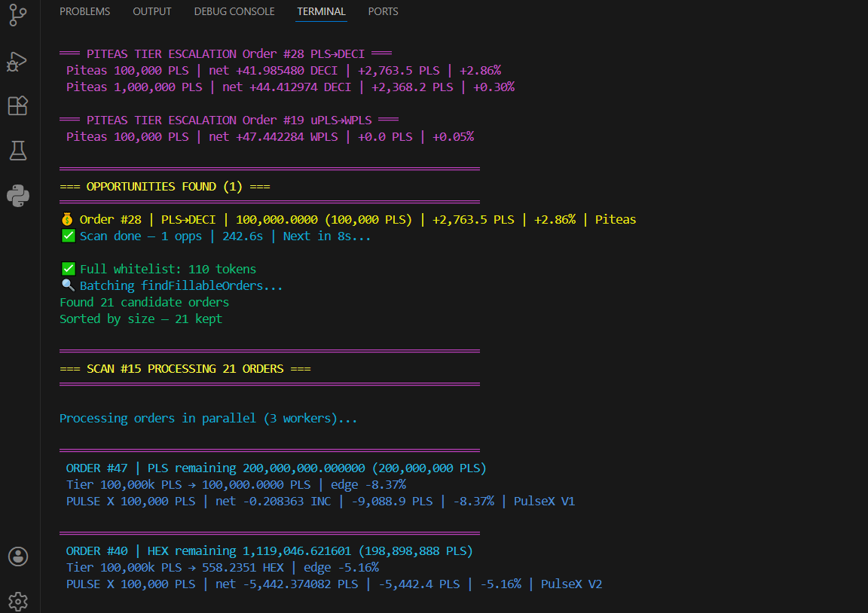The width and height of the screenshot is (868, 613).
Task: Click 'SCAN #15 PROCESSING 21 ORDERS' heading
Action: point(185,368)
